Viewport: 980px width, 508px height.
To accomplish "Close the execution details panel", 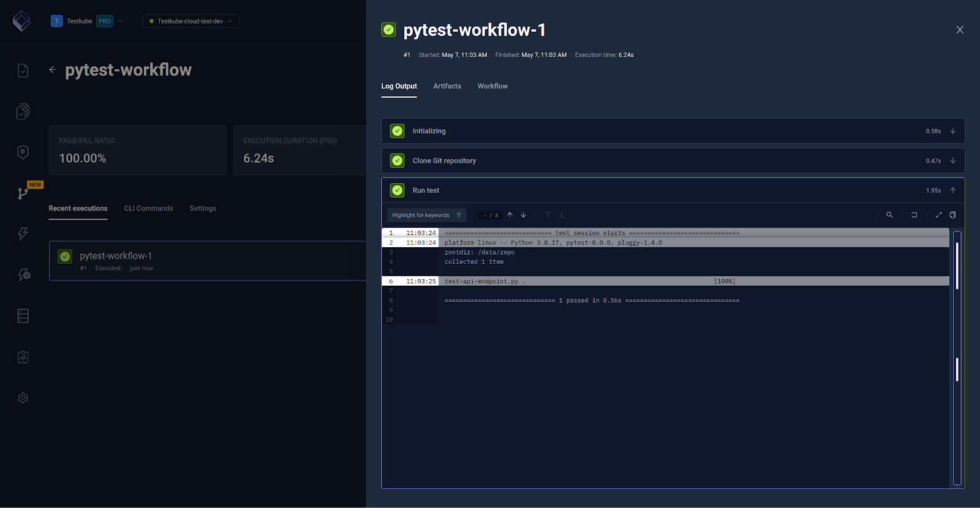I will pos(960,30).
